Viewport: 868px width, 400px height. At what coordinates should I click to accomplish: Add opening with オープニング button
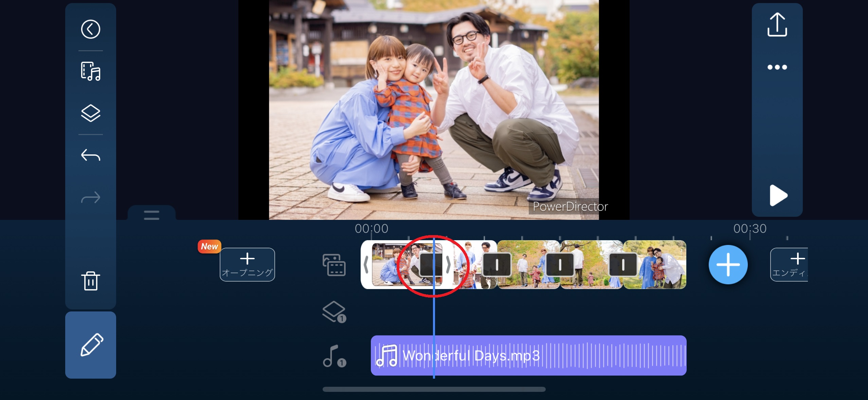(247, 264)
